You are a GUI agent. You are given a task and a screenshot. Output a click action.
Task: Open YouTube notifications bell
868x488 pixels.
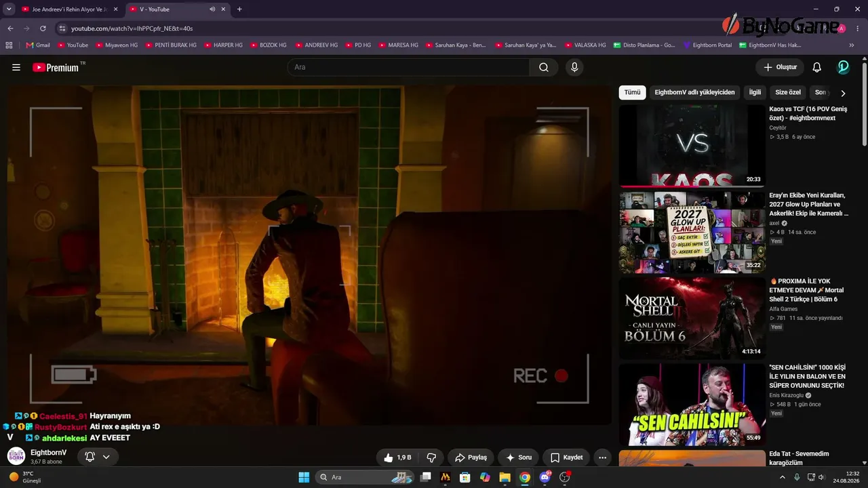tap(817, 67)
